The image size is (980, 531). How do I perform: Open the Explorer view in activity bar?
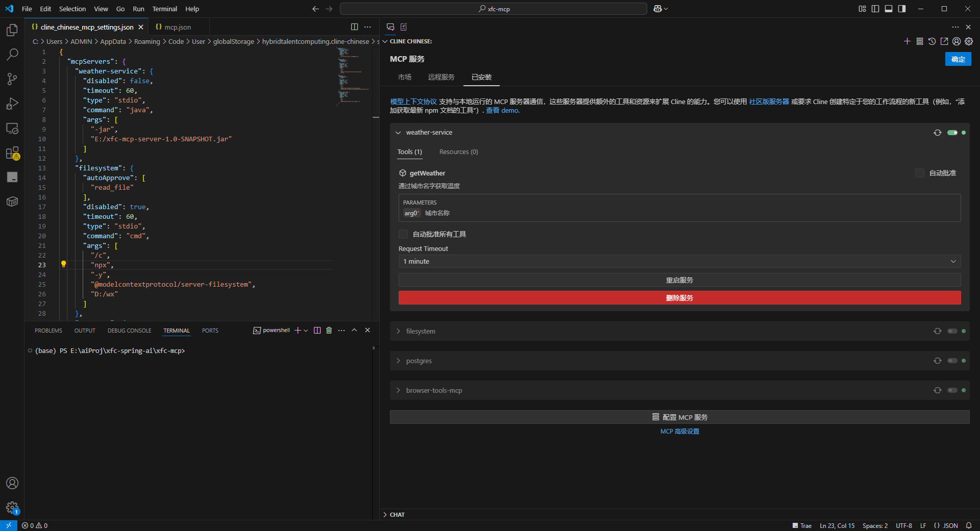(x=12, y=30)
